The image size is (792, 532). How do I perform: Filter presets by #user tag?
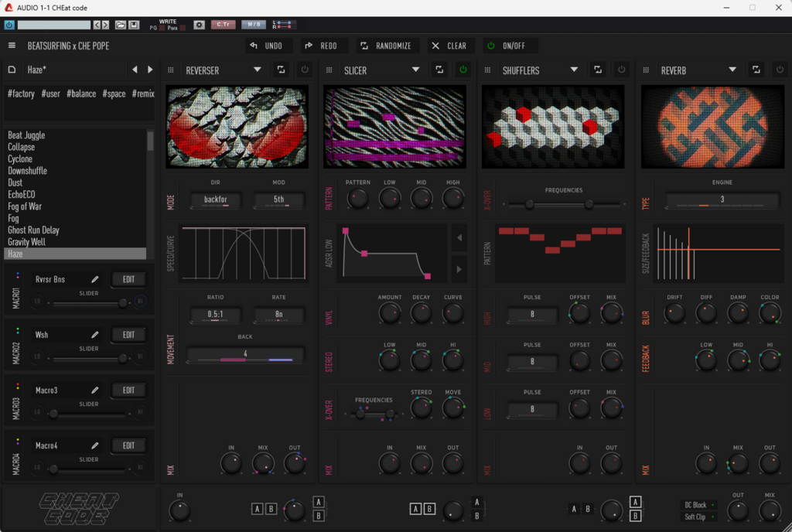(x=50, y=94)
